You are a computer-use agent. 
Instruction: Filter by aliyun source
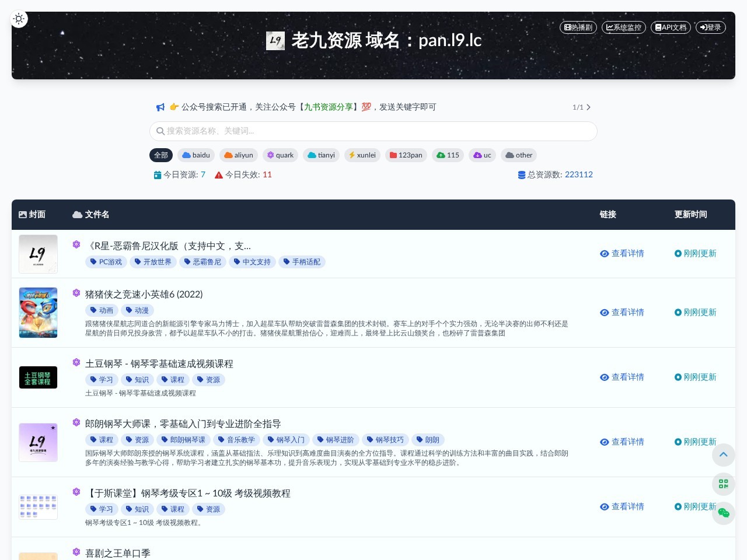[239, 155]
